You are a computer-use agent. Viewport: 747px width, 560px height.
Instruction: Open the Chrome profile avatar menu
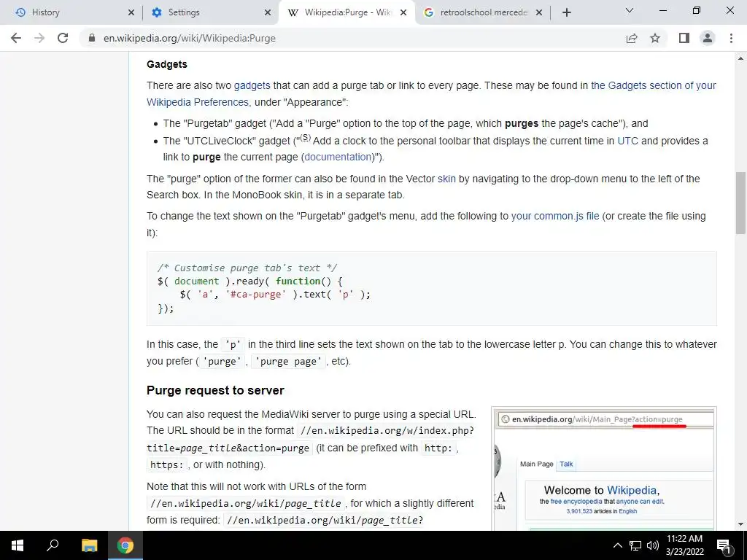[708, 38]
